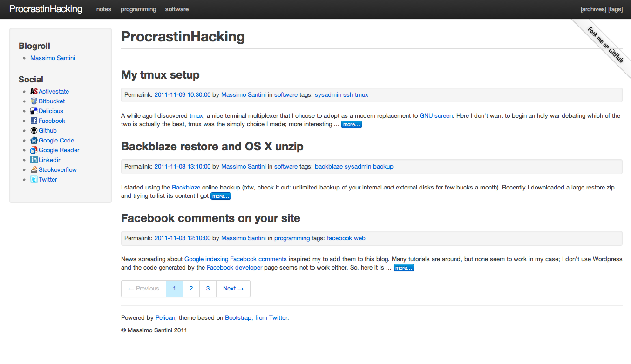Switch to the programming navbar section
This screenshot has height=364, width=631.
pos(138,9)
